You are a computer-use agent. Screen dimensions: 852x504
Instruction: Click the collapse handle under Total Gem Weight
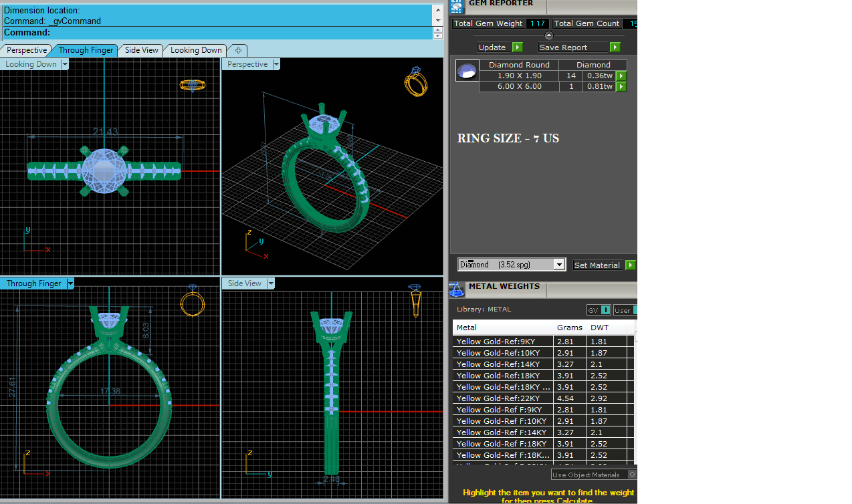[x=549, y=36]
